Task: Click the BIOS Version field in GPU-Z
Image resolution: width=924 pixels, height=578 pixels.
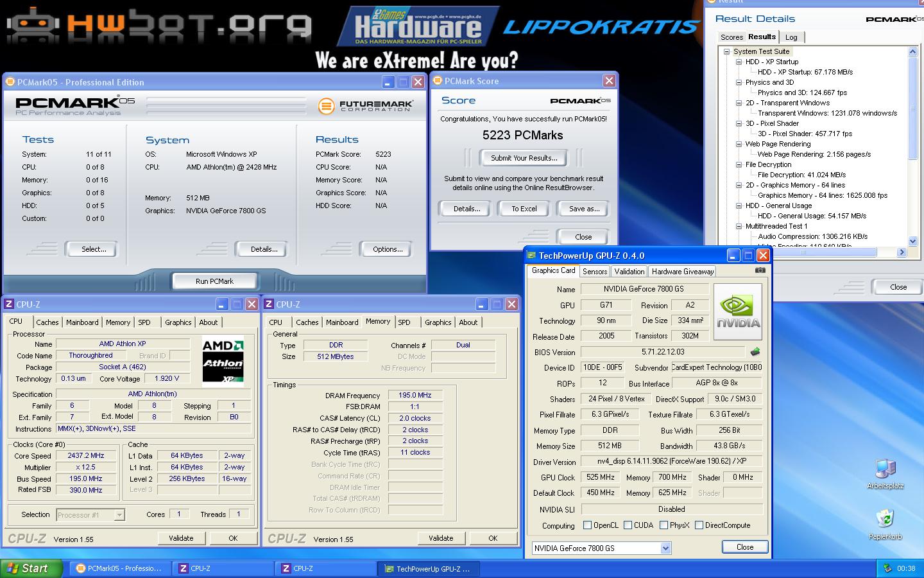Action: [x=663, y=352]
